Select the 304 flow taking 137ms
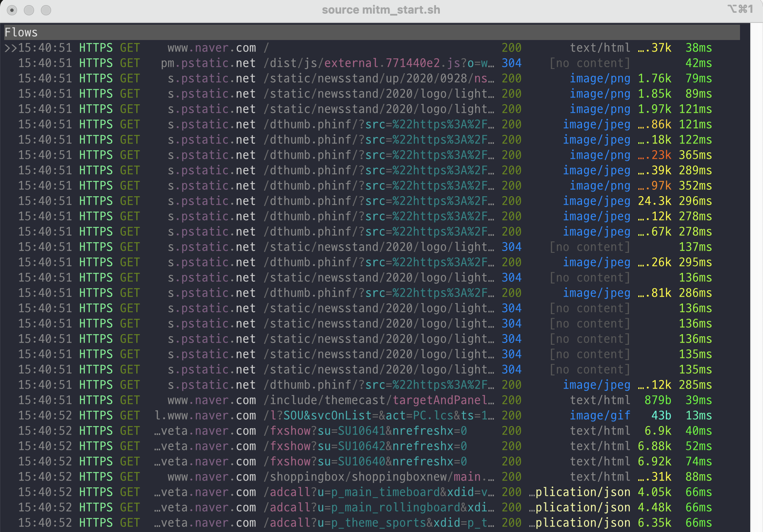763x532 pixels. tap(372, 247)
